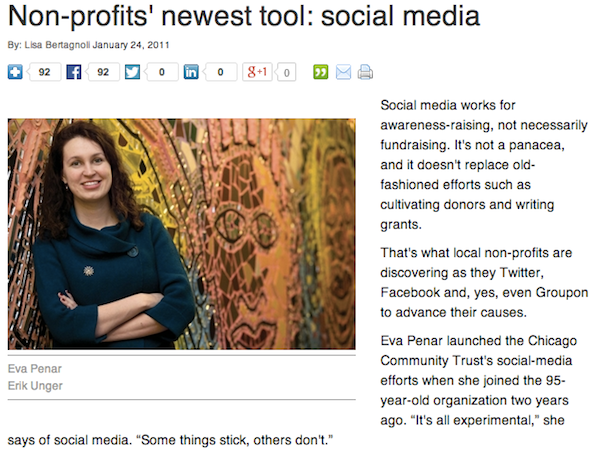This screenshot has height=455, width=600.
Task: Print the article using printer icon
Action: click(365, 72)
